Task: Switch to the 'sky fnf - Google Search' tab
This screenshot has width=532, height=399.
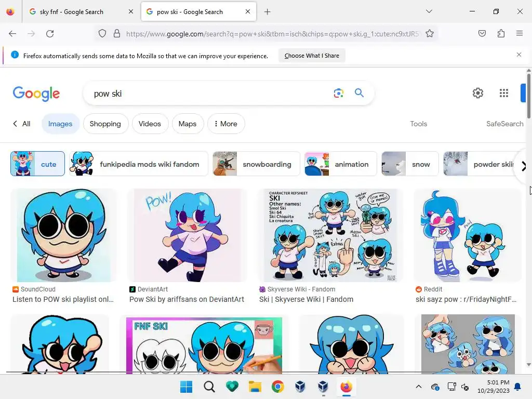Action: pos(81,12)
